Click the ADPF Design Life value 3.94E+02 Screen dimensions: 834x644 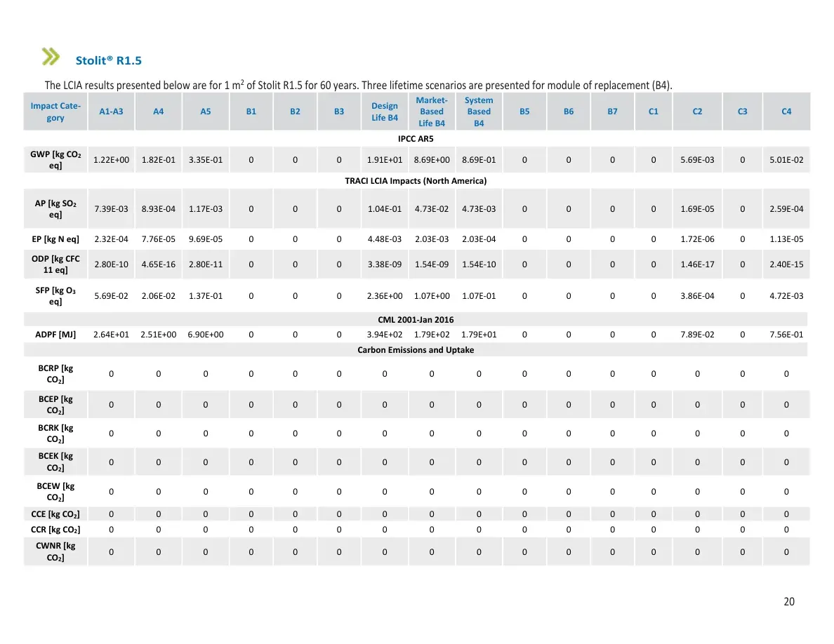click(385, 334)
